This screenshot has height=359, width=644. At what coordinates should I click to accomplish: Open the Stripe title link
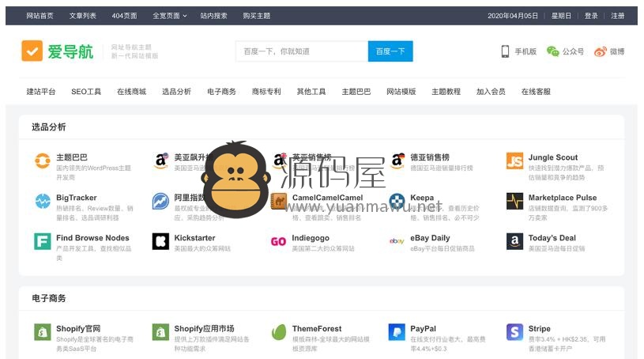[539, 329]
